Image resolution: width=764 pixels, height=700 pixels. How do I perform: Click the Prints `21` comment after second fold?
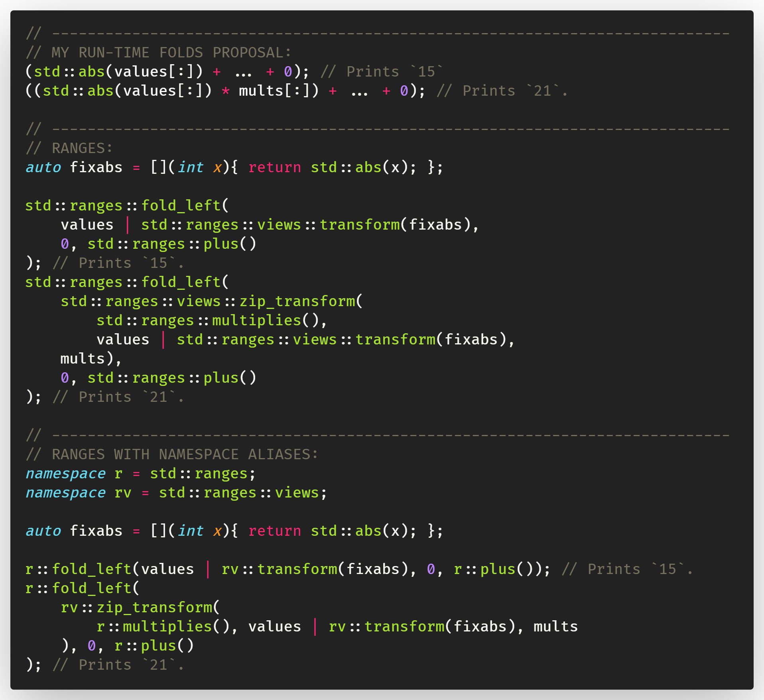120,396
